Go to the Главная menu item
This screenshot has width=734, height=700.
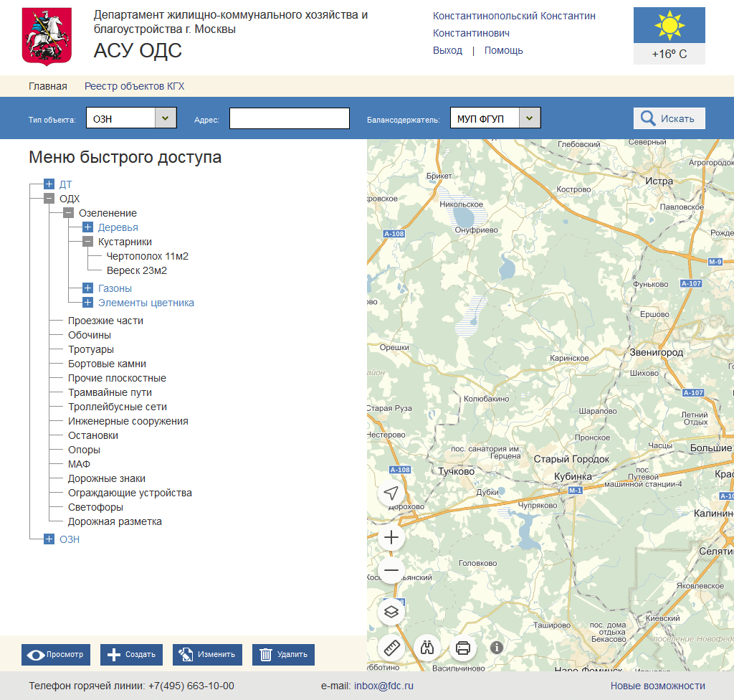[48, 86]
